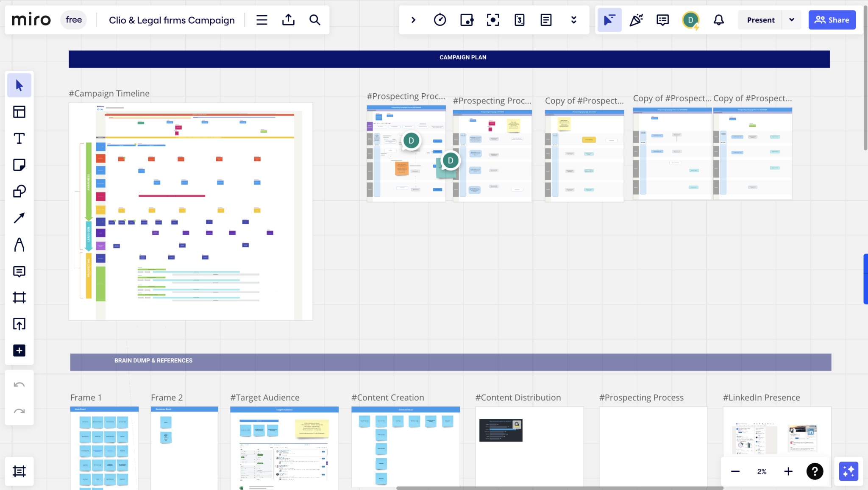
Task: Zoom in with the plus button
Action: click(788, 471)
